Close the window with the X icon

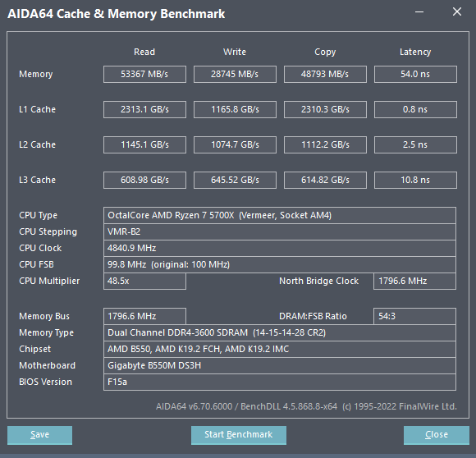[457, 11]
